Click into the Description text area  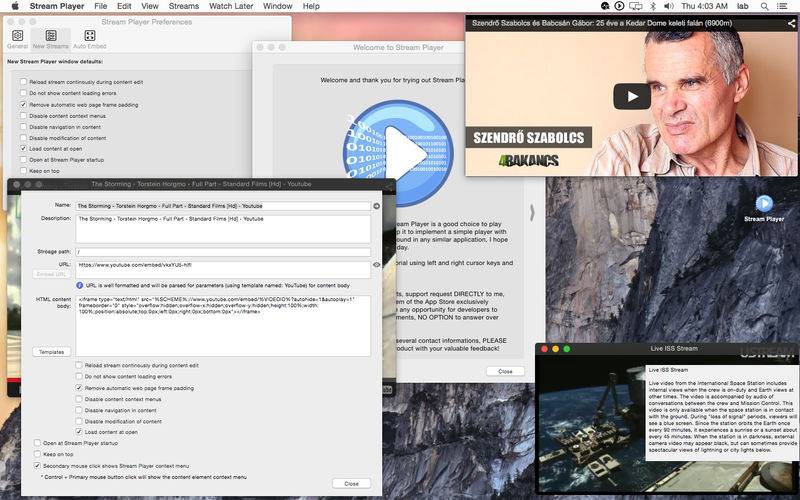point(223,229)
